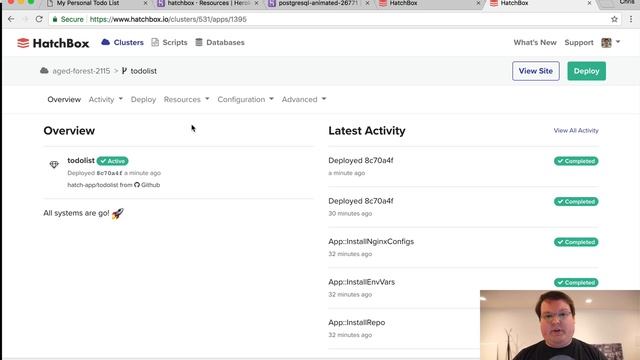Screen dimensions: 640x360
Task: Switch to postgresql-animated tab
Action: coord(318,3)
